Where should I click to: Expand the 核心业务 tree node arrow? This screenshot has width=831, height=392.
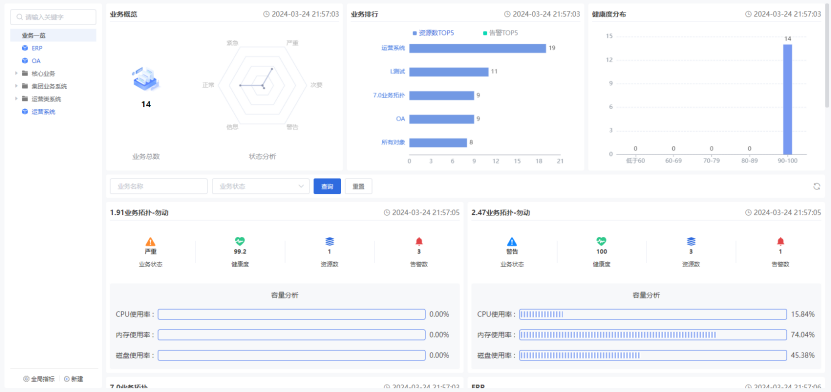coord(16,74)
